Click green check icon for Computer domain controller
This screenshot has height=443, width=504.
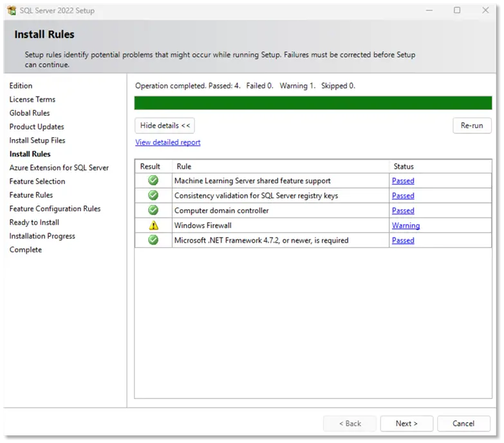[x=153, y=210]
